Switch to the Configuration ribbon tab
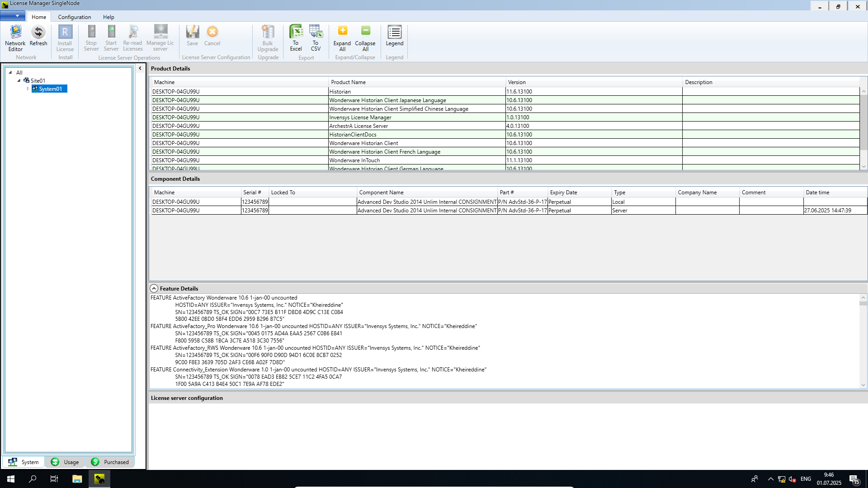868x488 pixels. (74, 17)
